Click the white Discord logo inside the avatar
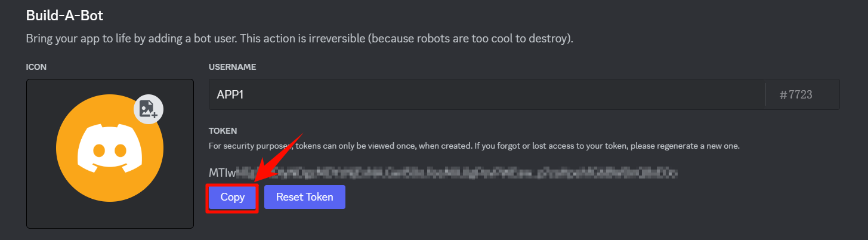 coord(110,147)
